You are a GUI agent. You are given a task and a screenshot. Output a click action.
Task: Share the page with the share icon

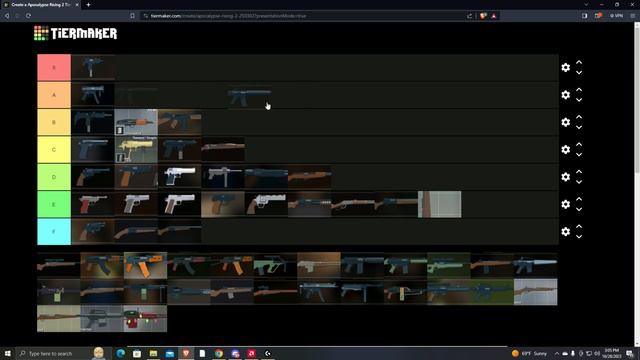pyautogui.click(x=469, y=16)
